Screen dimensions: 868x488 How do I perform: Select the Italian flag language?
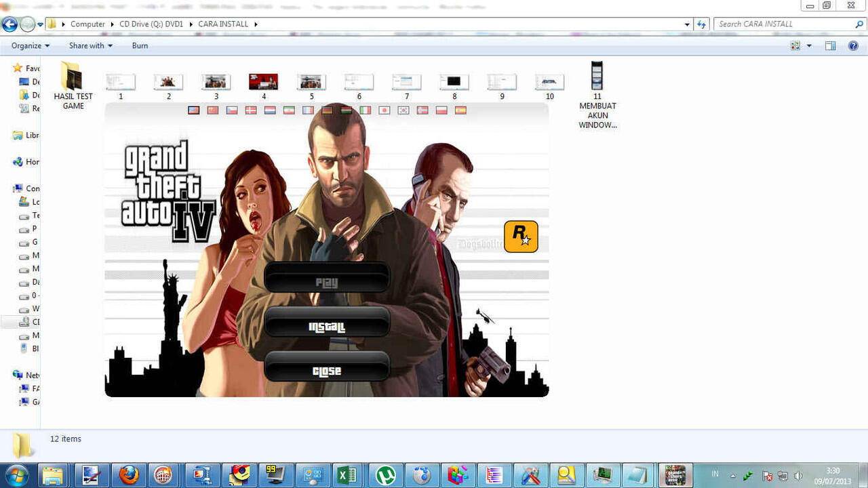366,110
